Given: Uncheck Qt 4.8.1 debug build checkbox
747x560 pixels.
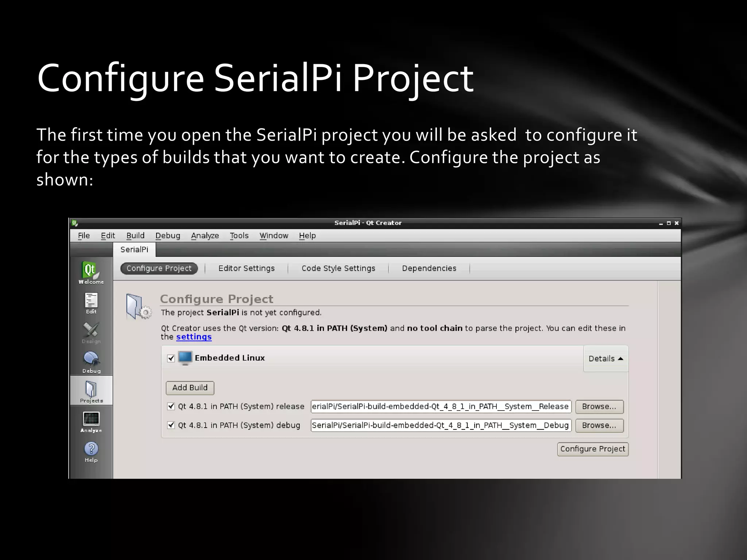Looking at the screenshot, I should coord(171,425).
